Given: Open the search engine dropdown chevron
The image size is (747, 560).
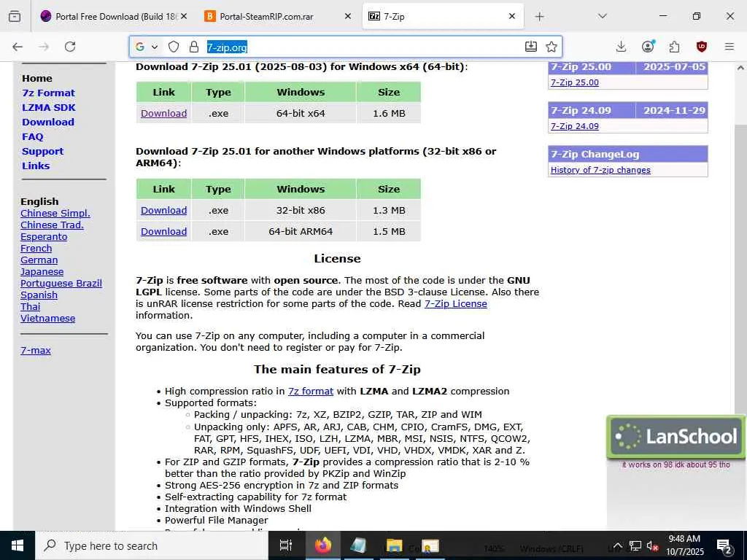Looking at the screenshot, I should [155, 47].
